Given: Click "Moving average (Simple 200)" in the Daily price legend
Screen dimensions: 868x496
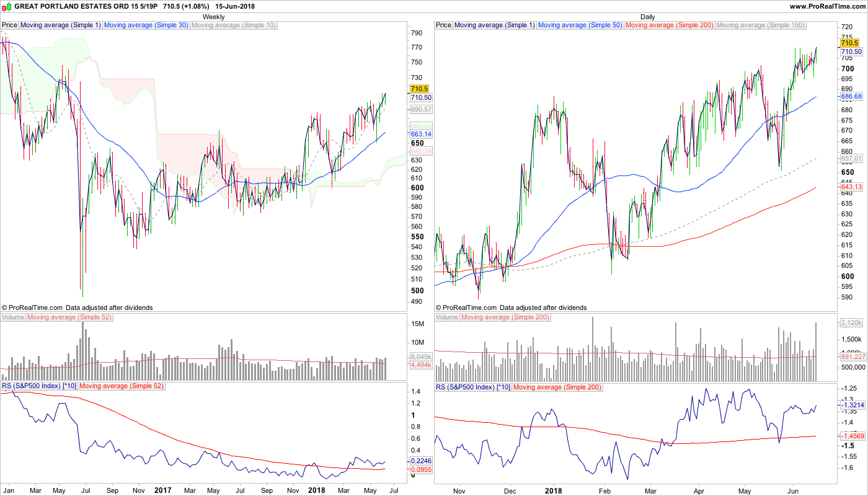Looking at the screenshot, I should 670,25.
